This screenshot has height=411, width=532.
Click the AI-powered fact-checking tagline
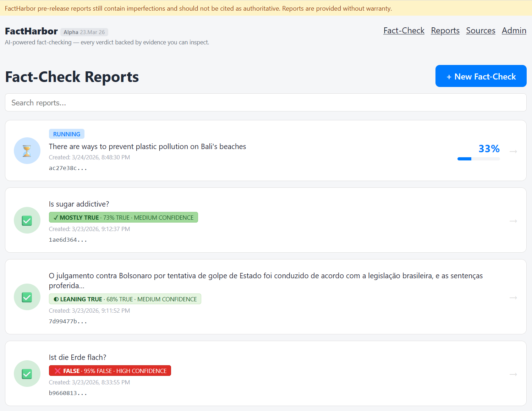[107, 42]
